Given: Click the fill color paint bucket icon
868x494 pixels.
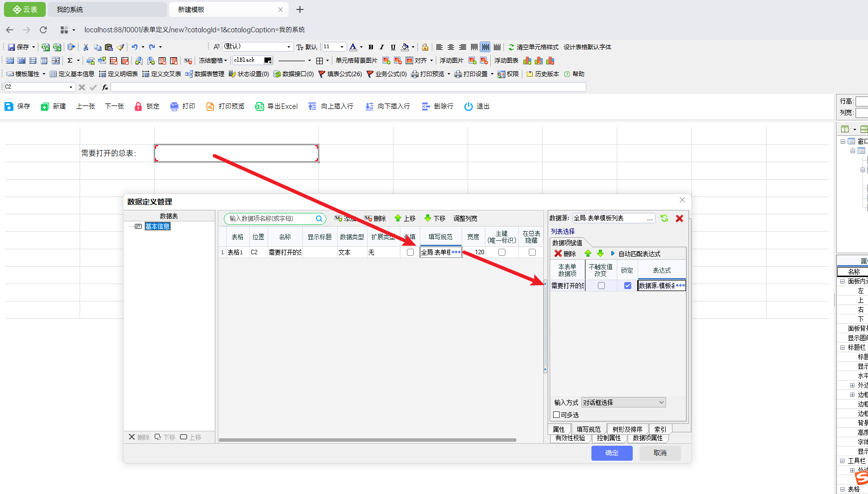Looking at the screenshot, I should 405,47.
